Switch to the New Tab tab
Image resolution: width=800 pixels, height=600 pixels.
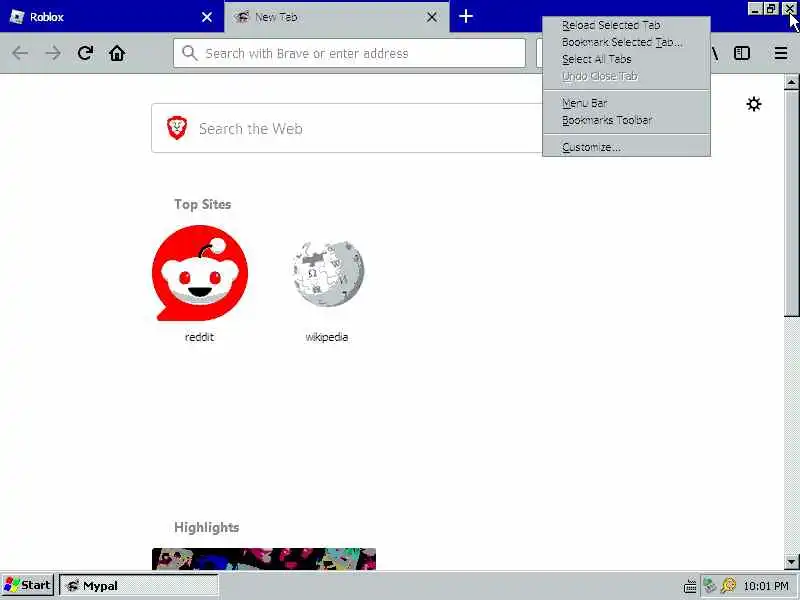[x=337, y=17]
